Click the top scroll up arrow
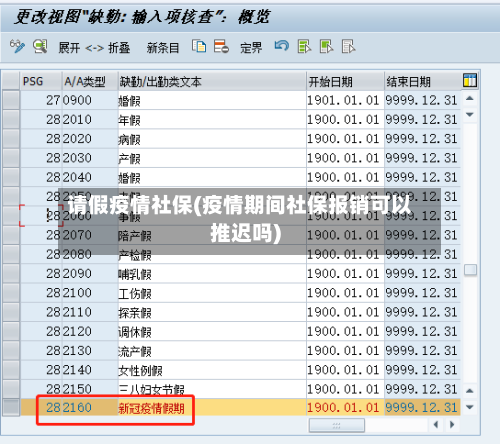The height and width of the screenshot is (444, 500). 470,98
